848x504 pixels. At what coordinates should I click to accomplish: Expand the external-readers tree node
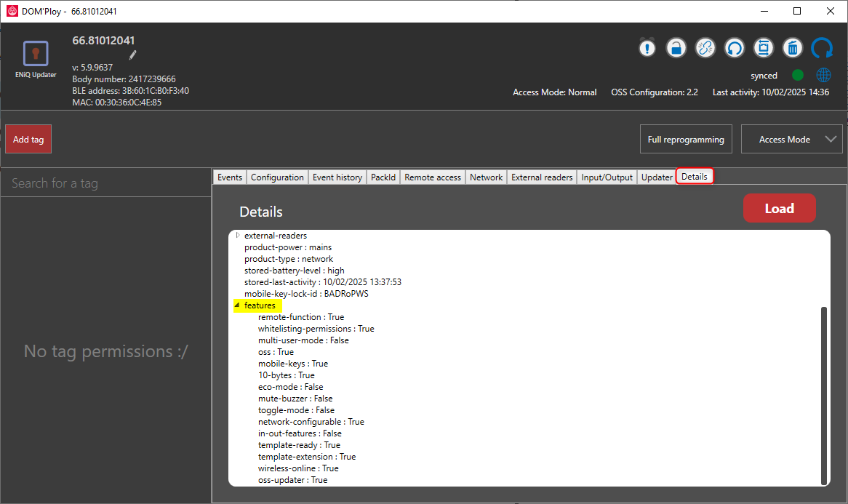[x=238, y=235]
